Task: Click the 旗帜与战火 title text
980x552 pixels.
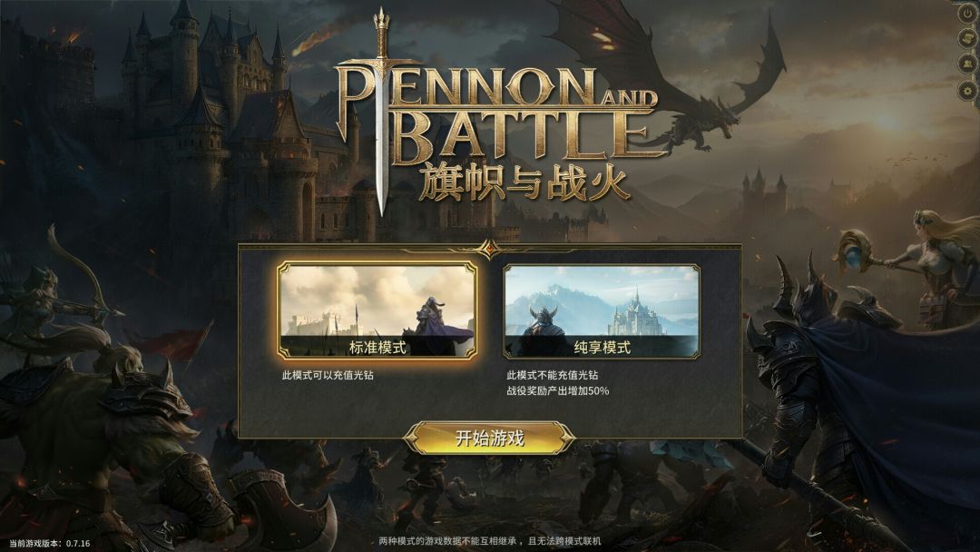Action: (x=524, y=182)
